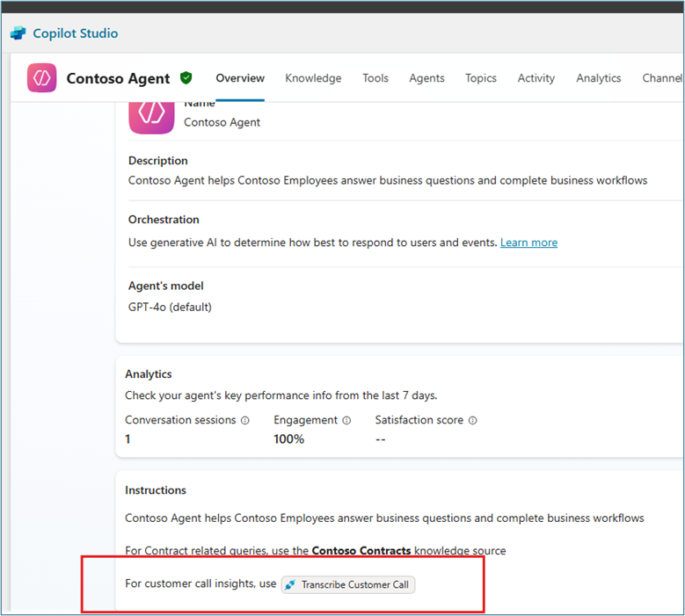Click the 'GPT-4o (default)' model value
Screen dimensions: 685x616
(170, 307)
